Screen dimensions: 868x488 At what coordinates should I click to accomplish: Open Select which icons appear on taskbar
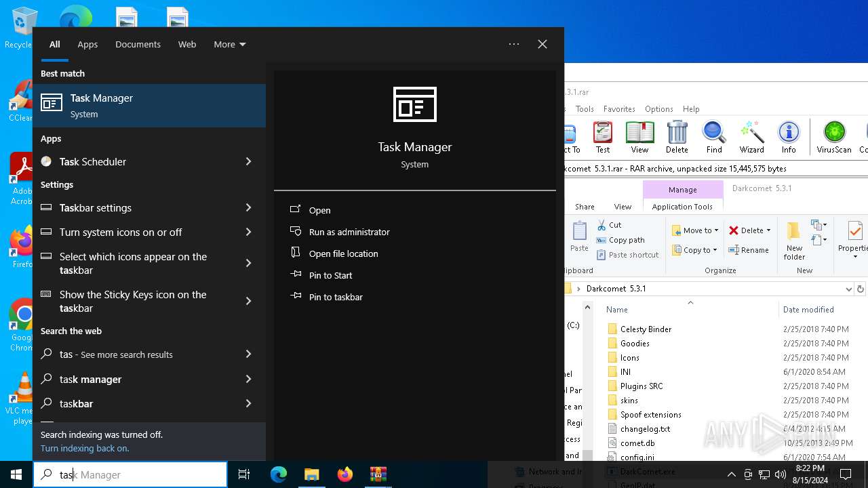tap(133, 263)
